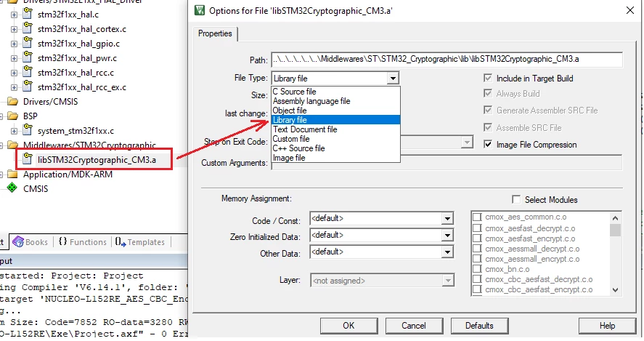Click the stm32f1xx_hal.c file icon
This screenshot has width=644, height=341.
(x=28, y=14)
